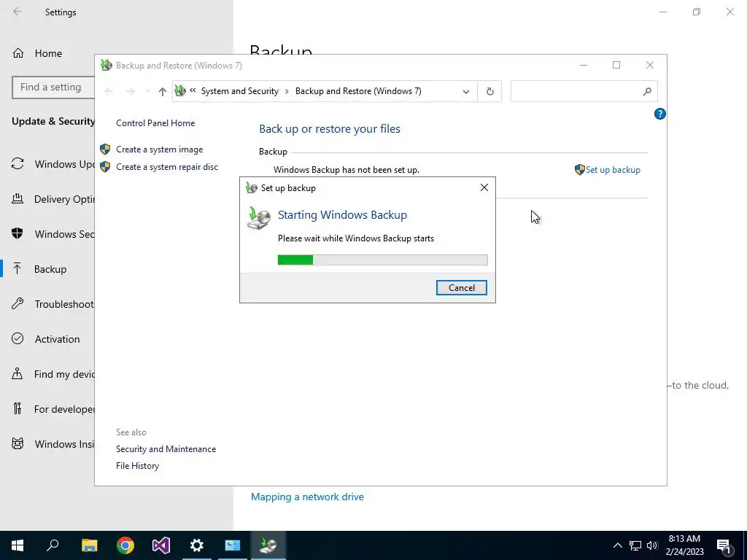The image size is (747, 560).
Task: Maximize the Backup and Restore window
Action: point(616,65)
